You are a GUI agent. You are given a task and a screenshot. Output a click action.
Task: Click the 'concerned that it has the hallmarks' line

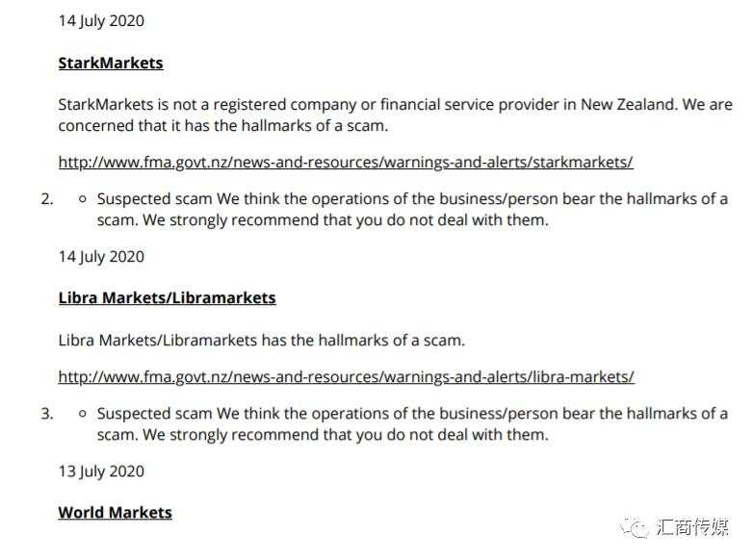pyautogui.click(x=223, y=126)
